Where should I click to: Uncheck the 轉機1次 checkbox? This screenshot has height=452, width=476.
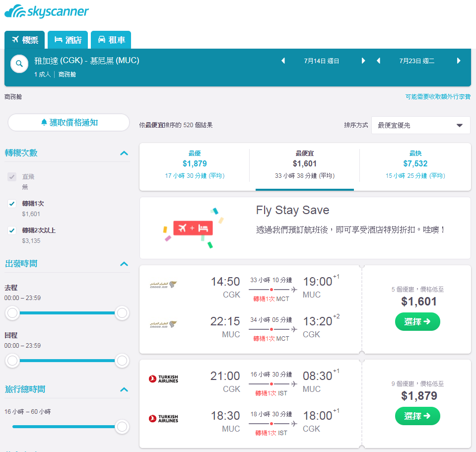tap(12, 204)
